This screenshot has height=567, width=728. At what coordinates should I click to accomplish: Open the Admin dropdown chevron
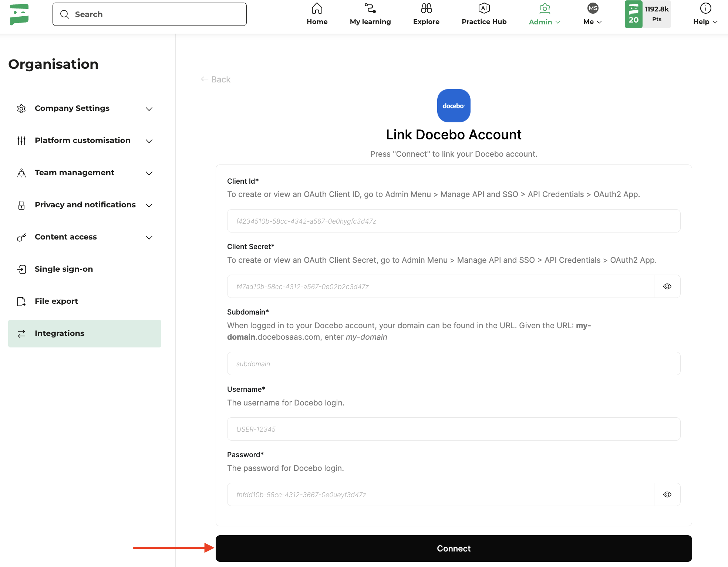(558, 22)
